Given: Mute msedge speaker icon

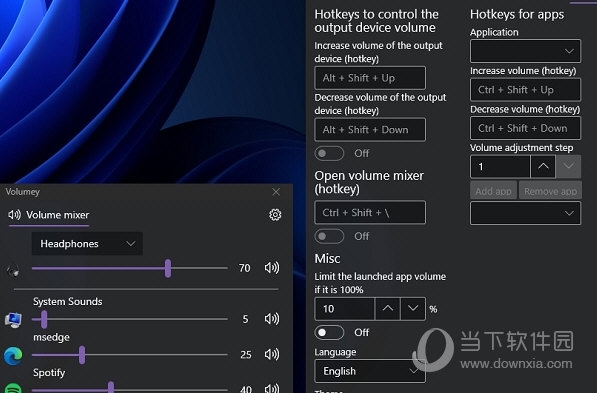Looking at the screenshot, I should pyautogui.click(x=272, y=355).
